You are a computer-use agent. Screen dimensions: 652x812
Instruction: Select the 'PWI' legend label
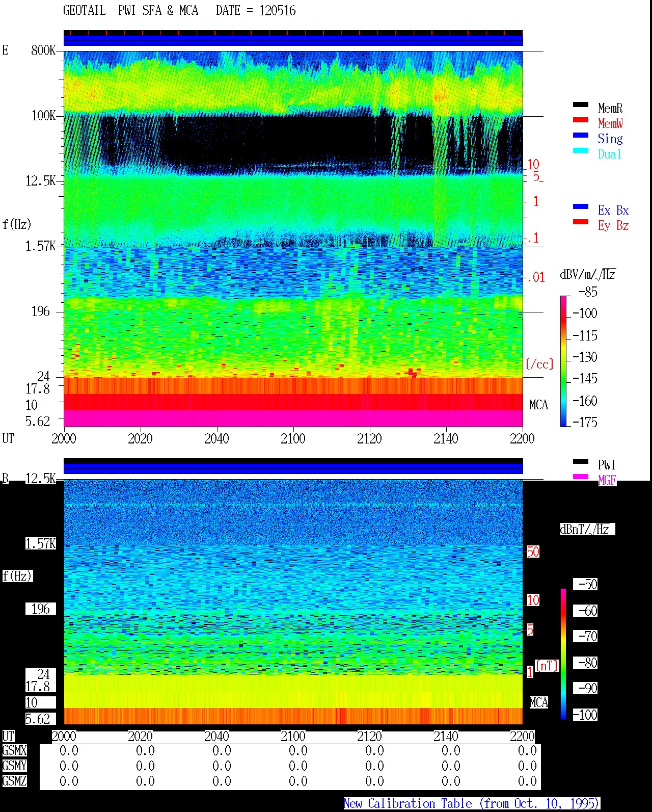pos(607,465)
